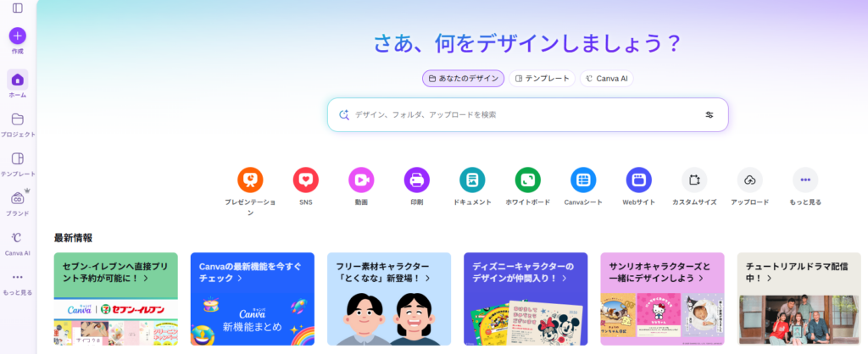This screenshot has height=354, width=868.
Task: Open search filter options in search bar
Action: tap(709, 115)
